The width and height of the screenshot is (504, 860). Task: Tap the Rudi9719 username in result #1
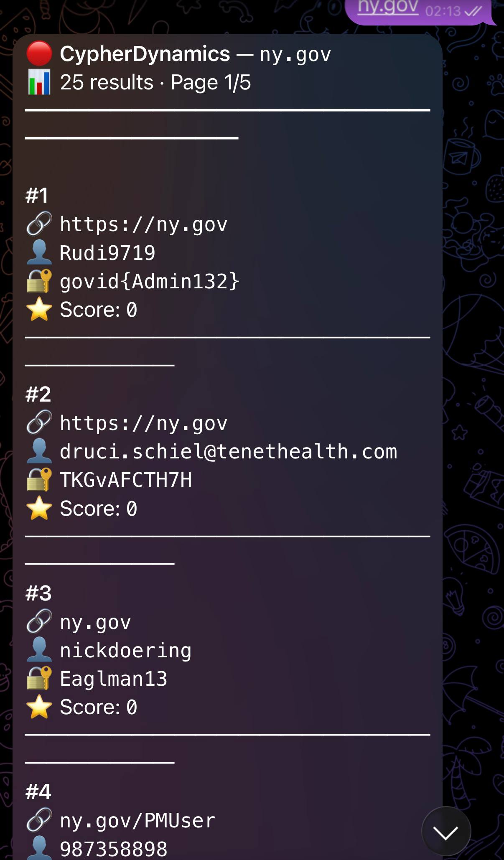(x=107, y=253)
